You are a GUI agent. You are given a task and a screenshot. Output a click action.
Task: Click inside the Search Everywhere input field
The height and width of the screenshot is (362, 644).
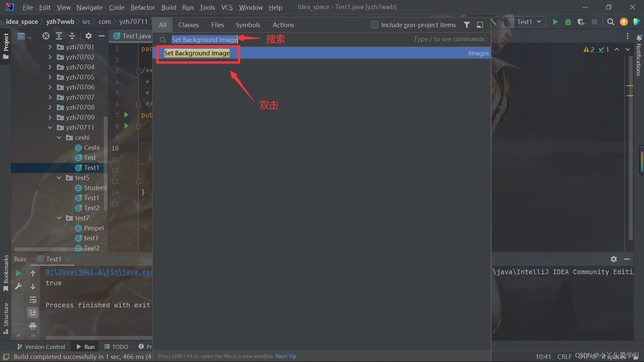205,39
